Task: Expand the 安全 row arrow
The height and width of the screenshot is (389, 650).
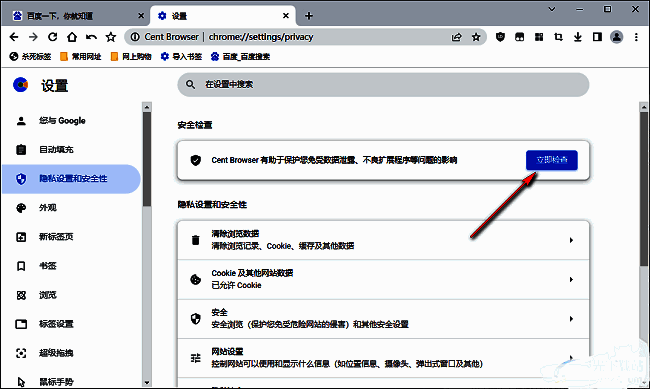Action: point(571,319)
